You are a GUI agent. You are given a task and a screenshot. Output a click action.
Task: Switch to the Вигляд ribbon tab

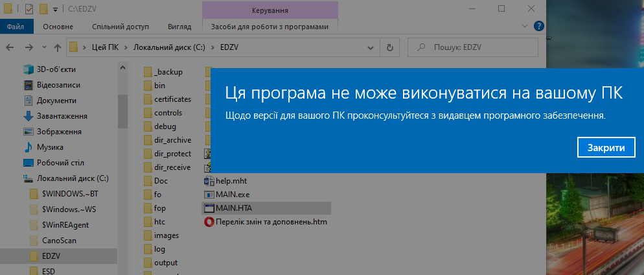click(179, 27)
